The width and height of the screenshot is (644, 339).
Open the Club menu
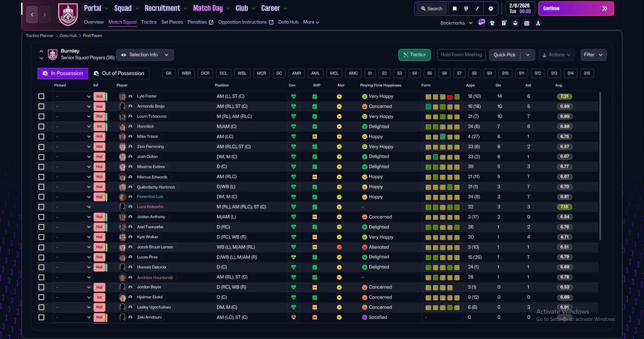245,8
